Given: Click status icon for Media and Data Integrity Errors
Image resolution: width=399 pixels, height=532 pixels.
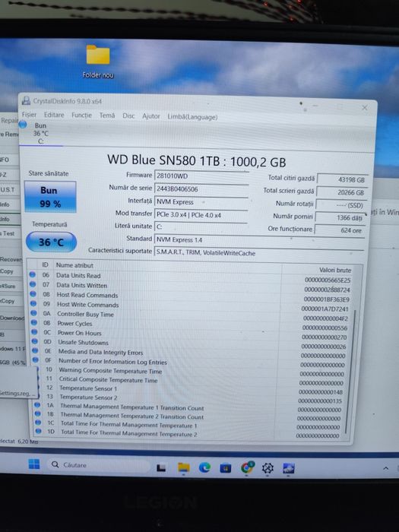Looking at the screenshot, I should [35, 350].
